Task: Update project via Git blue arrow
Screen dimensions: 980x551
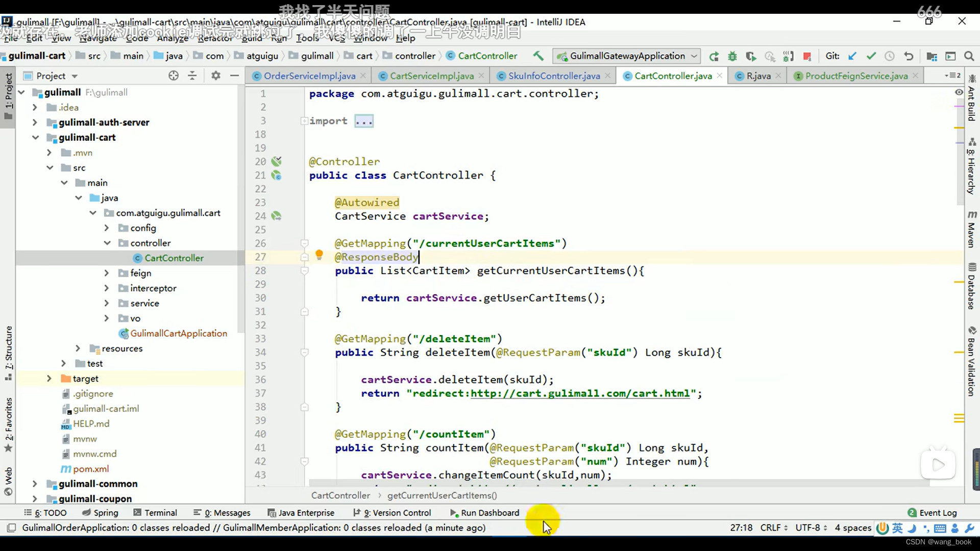Action: pyautogui.click(x=852, y=56)
